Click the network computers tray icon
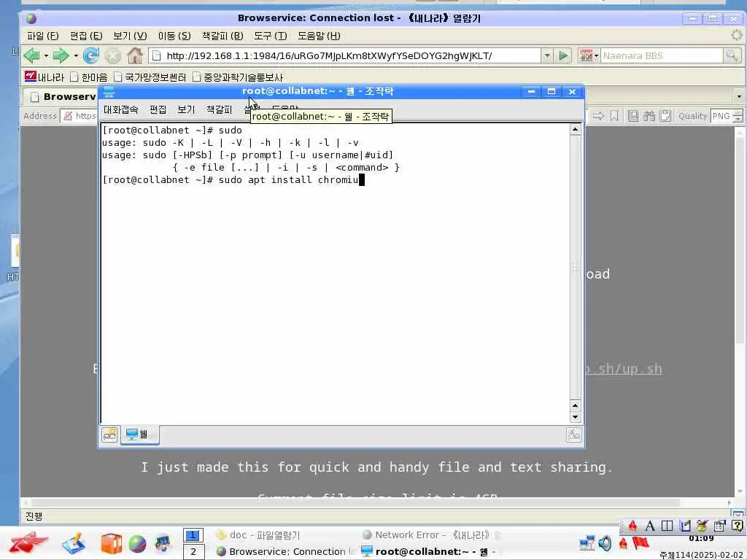The width and height of the screenshot is (747, 560). click(587, 542)
